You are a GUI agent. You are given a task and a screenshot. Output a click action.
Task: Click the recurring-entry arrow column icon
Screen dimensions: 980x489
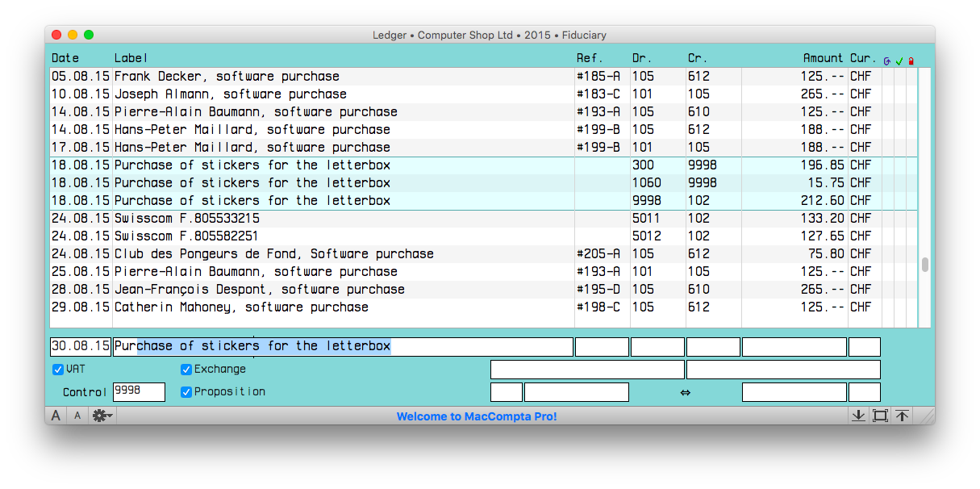tap(887, 61)
